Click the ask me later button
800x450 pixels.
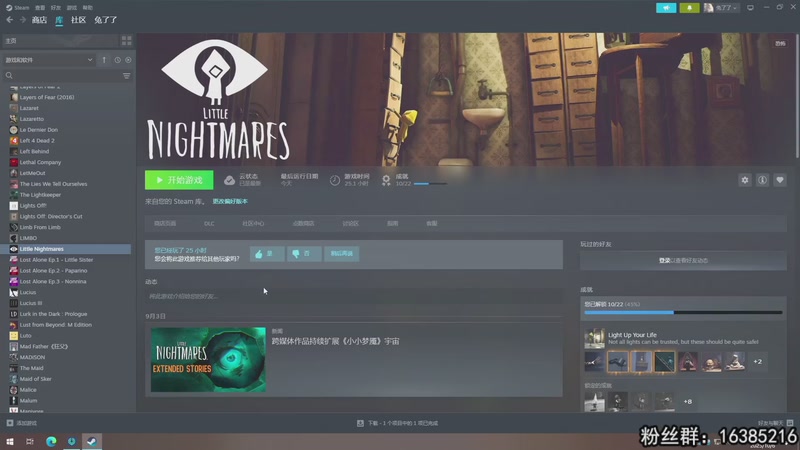click(341, 254)
